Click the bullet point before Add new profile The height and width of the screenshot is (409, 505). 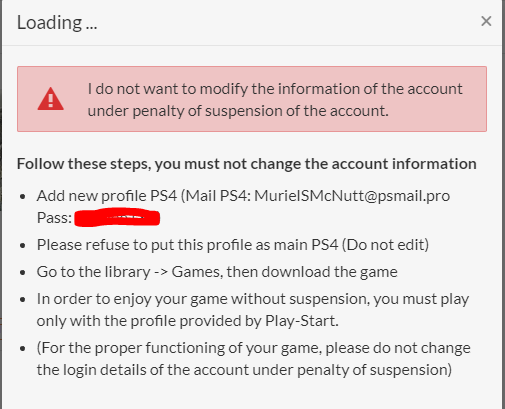tap(23, 196)
